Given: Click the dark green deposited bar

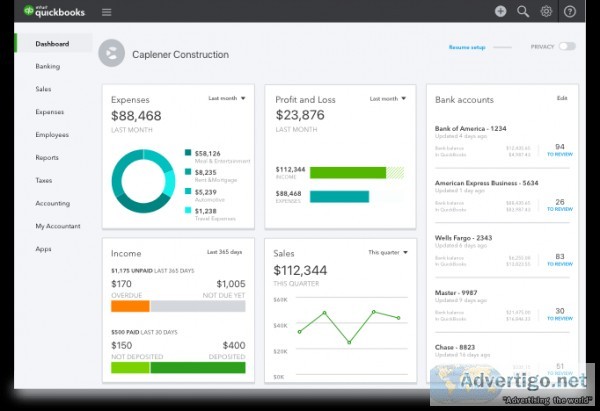Looking at the screenshot, I should (x=198, y=368).
